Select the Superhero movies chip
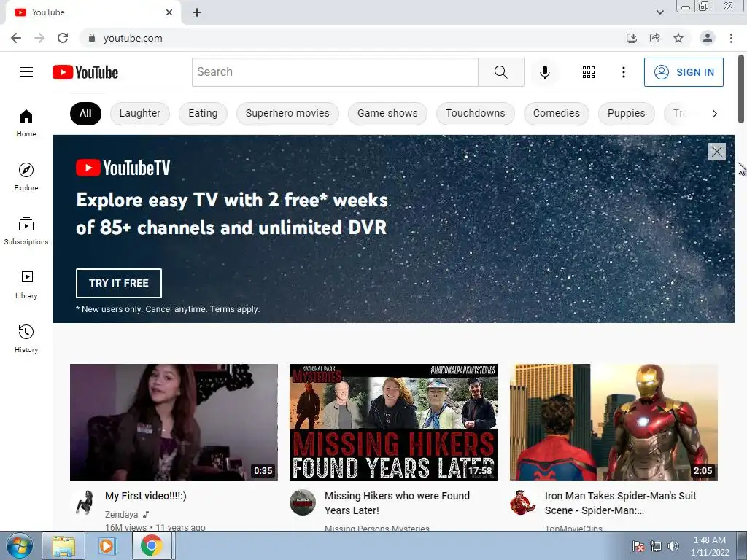The image size is (747, 560). pos(287,113)
